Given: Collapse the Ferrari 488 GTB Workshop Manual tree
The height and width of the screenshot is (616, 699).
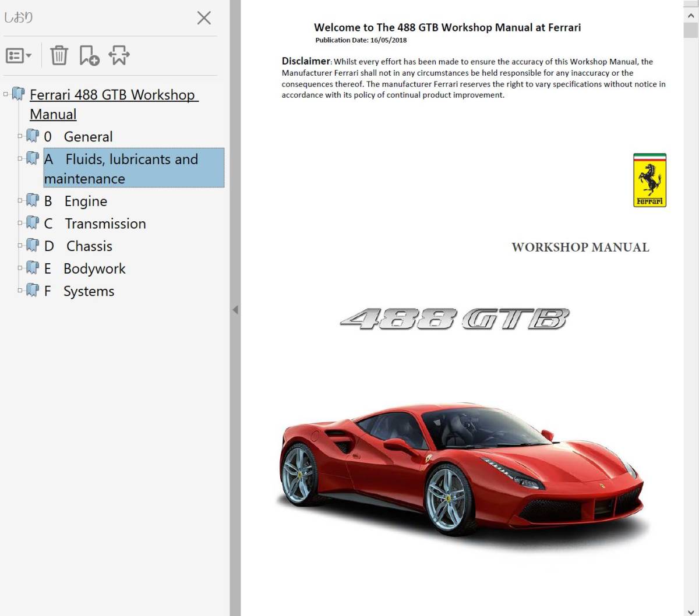Looking at the screenshot, I should (6, 93).
